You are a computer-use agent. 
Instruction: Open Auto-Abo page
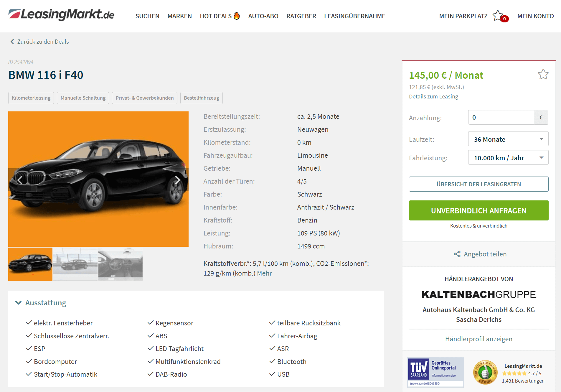[263, 16]
